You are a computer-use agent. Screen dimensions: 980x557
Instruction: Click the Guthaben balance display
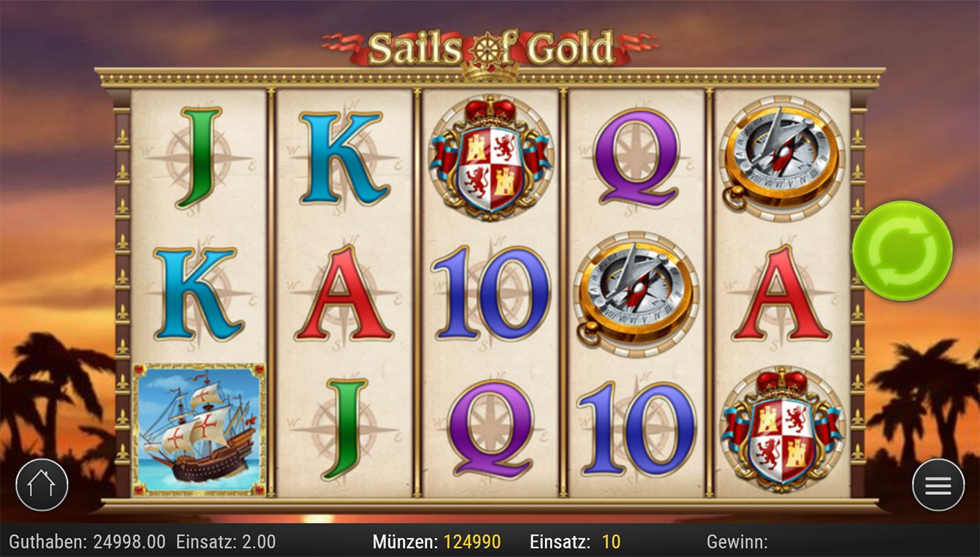88,542
